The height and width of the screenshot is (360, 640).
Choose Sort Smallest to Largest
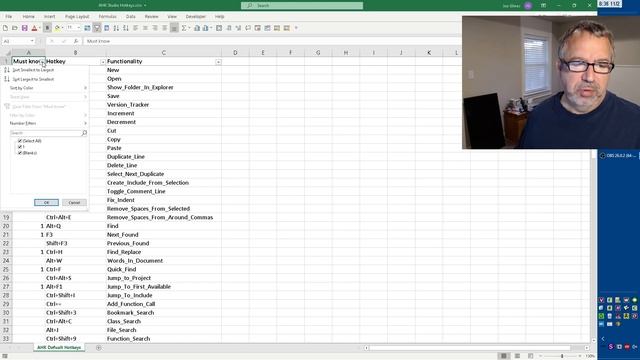point(33,70)
